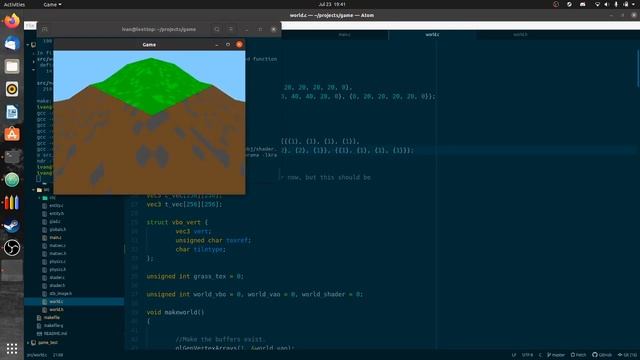The width and height of the screenshot is (640, 360).
Task: Open the clock and calendar menu
Action: (x=332, y=4)
